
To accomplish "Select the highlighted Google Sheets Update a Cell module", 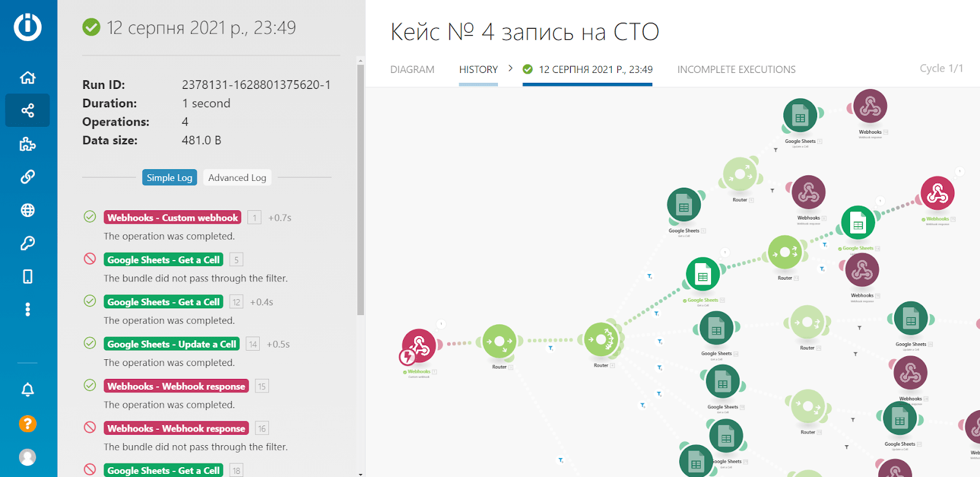I will (858, 223).
